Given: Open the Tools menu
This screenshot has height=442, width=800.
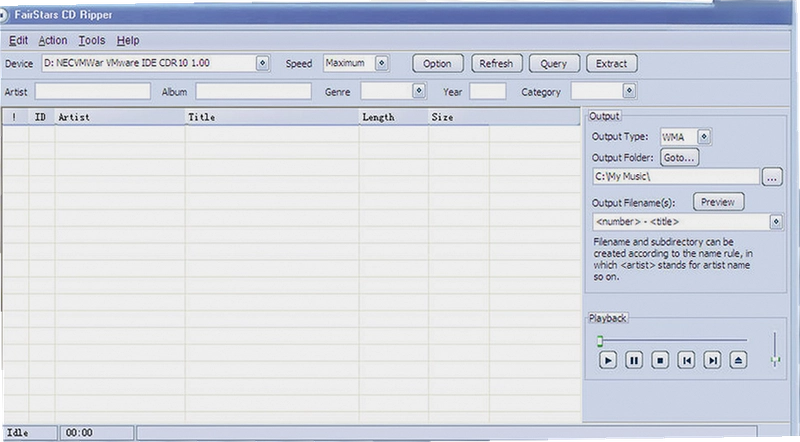Looking at the screenshot, I should tap(91, 40).
